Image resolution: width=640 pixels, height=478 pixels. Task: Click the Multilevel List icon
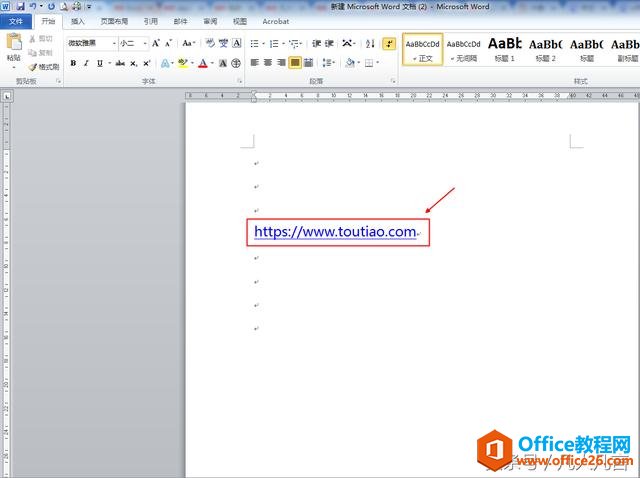click(x=294, y=43)
